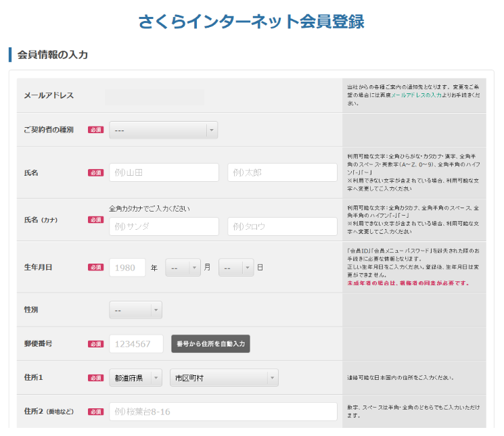This screenshot has width=504, height=436.
Task: Open the 市区町村 city dropdown
Action: coord(223,379)
